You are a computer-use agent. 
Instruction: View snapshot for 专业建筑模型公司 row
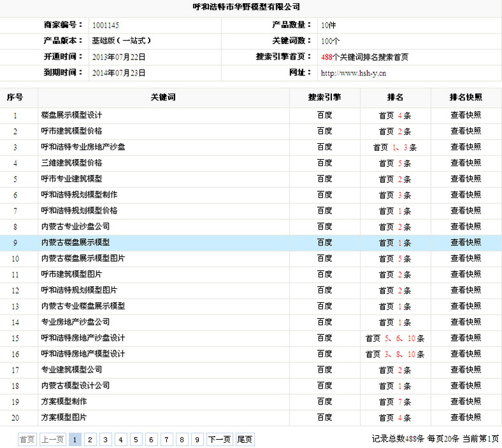[466, 370]
